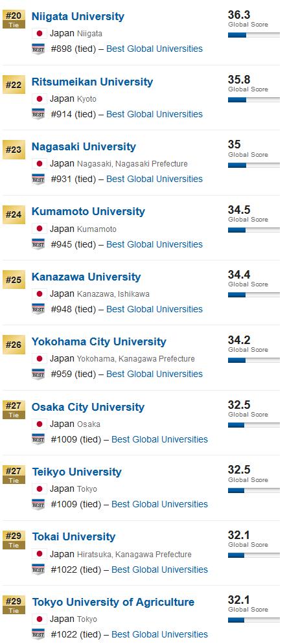The height and width of the screenshot is (644, 287).
Task: Open the Kumamoto University page
Action: pyautogui.click(x=88, y=211)
